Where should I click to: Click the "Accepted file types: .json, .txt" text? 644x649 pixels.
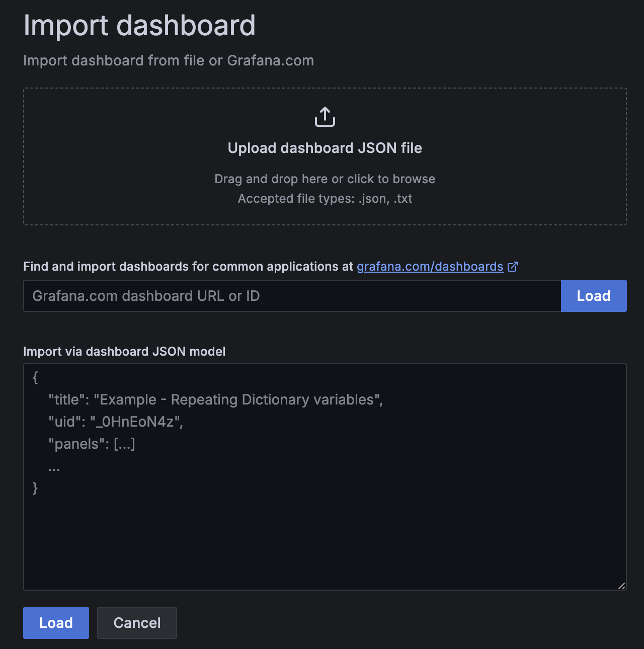click(x=325, y=199)
